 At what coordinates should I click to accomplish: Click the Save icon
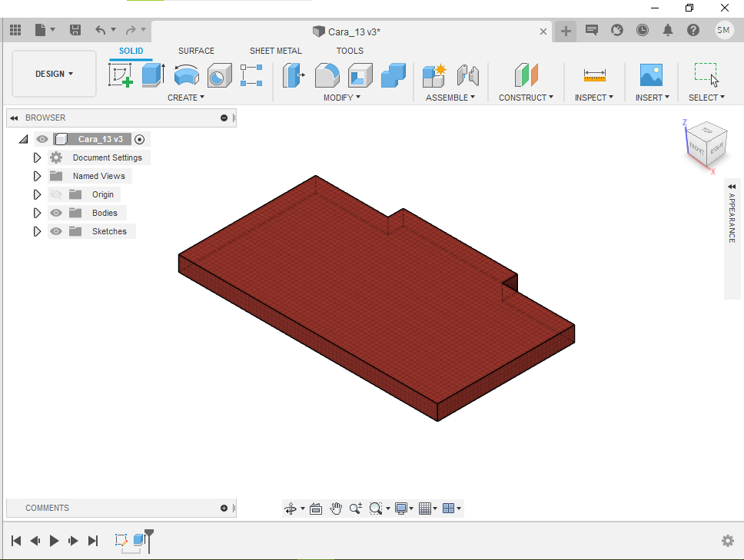75,31
